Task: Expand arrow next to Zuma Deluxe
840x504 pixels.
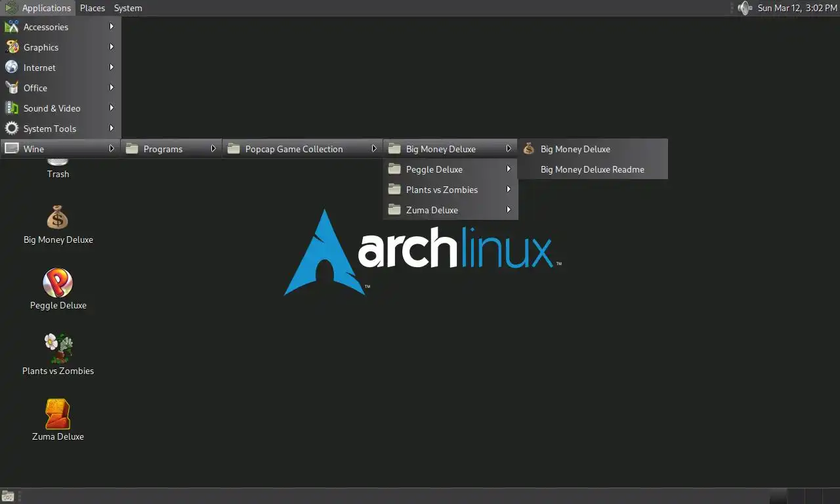Action: click(509, 210)
